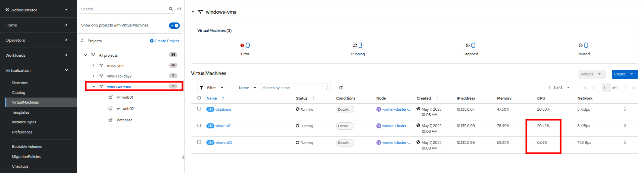Image resolution: width=644 pixels, height=173 pixels.
Task: Click the search magnifier icon in project panel
Action: click(x=171, y=9)
